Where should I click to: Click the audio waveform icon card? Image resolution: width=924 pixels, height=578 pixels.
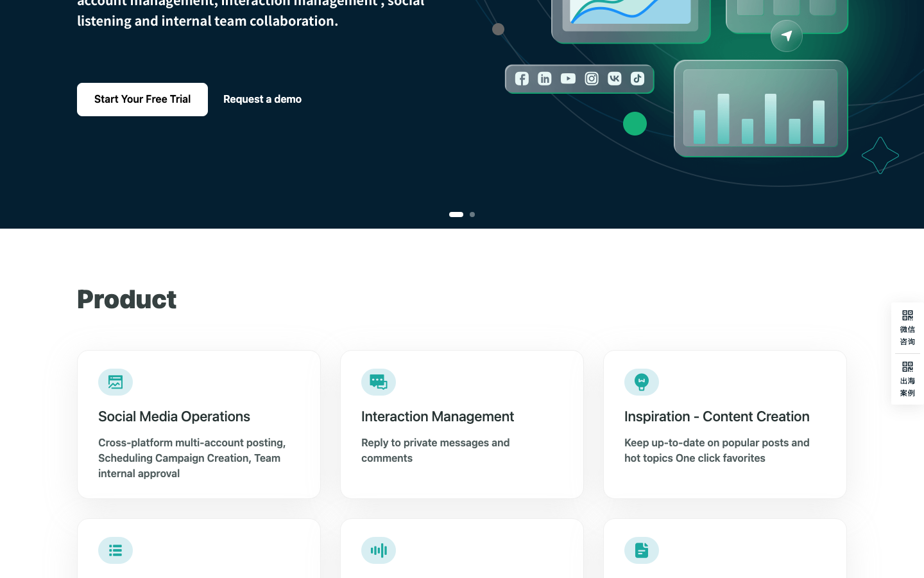point(462,549)
